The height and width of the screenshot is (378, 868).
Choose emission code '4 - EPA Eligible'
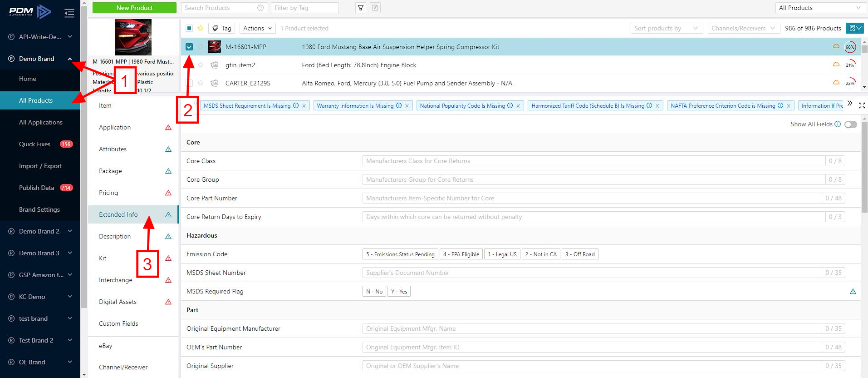pos(461,254)
